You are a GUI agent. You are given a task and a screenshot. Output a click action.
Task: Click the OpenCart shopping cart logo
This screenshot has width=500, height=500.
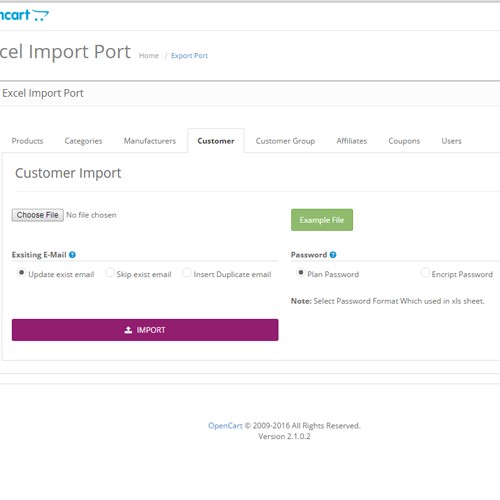tap(24, 15)
